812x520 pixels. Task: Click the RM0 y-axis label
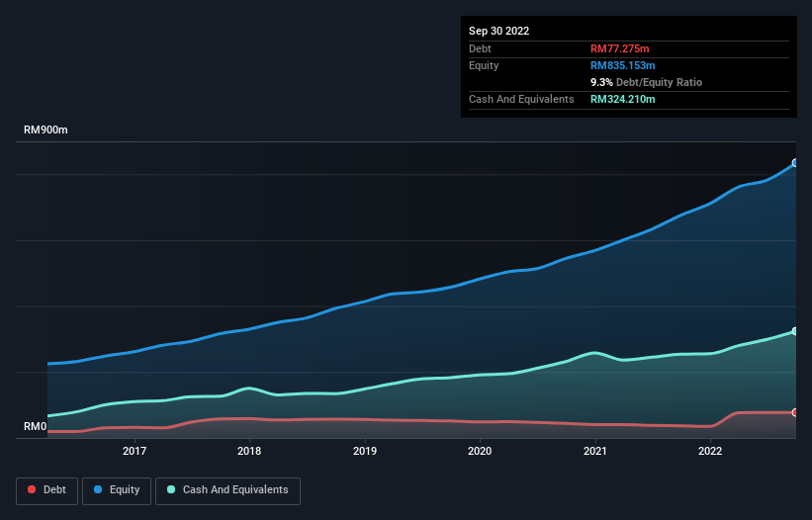[x=36, y=427]
